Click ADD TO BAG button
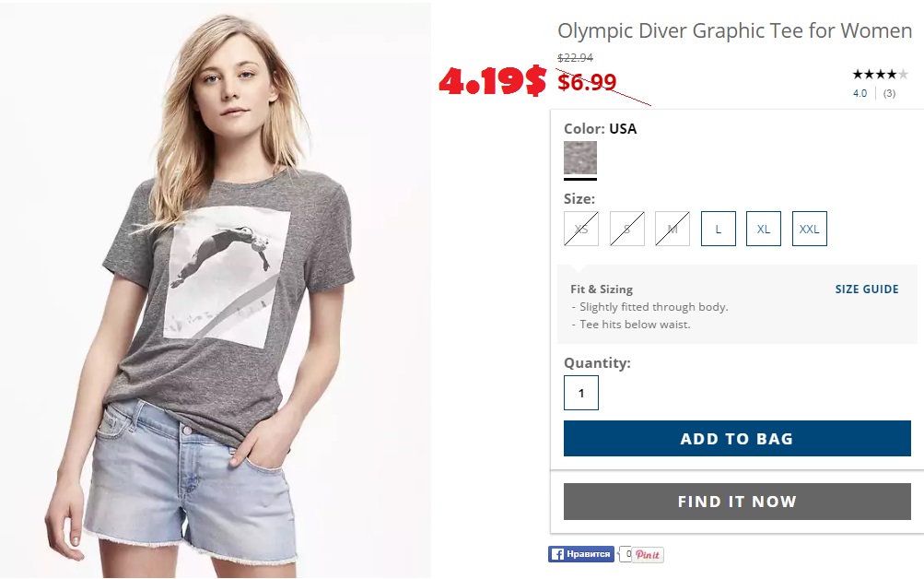 [x=737, y=438]
